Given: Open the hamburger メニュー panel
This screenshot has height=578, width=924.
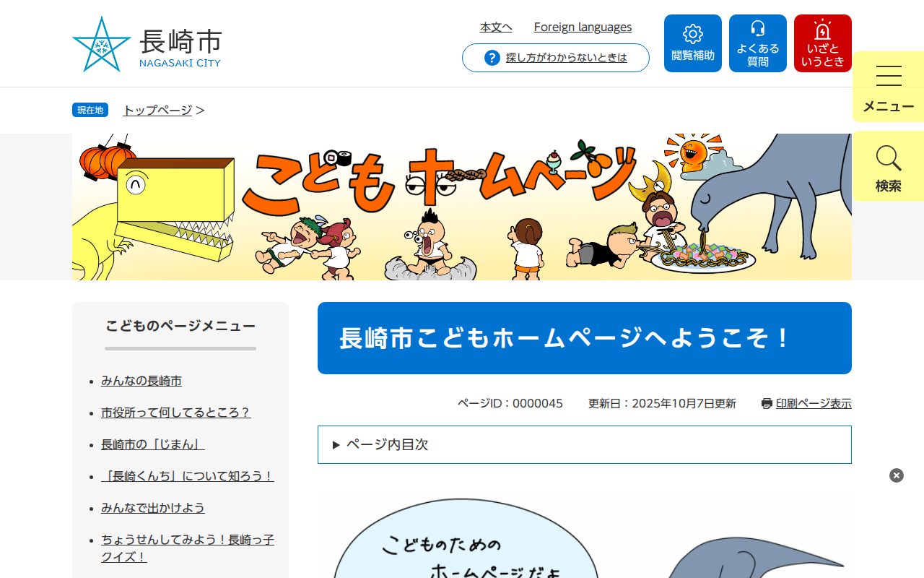Looking at the screenshot, I should click(889, 87).
